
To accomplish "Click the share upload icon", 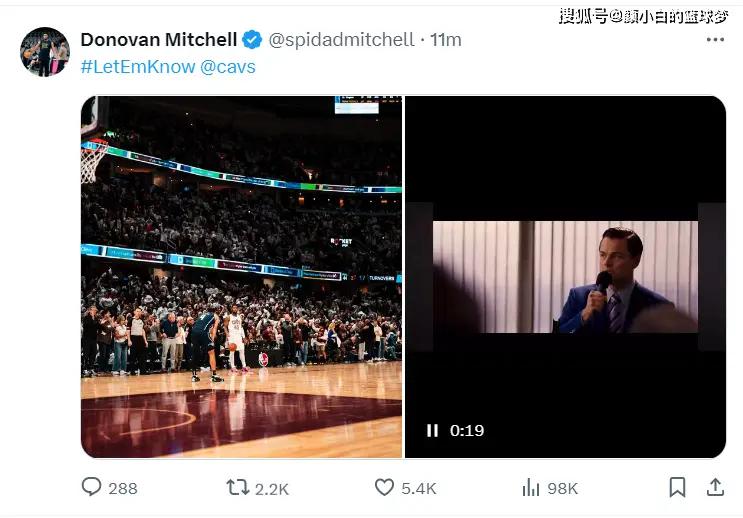I will click(x=715, y=487).
